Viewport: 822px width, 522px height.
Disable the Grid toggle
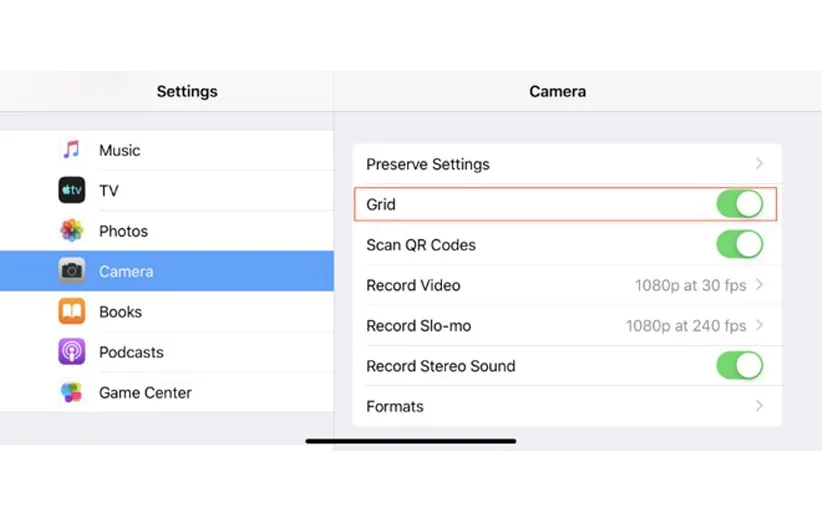pos(739,204)
